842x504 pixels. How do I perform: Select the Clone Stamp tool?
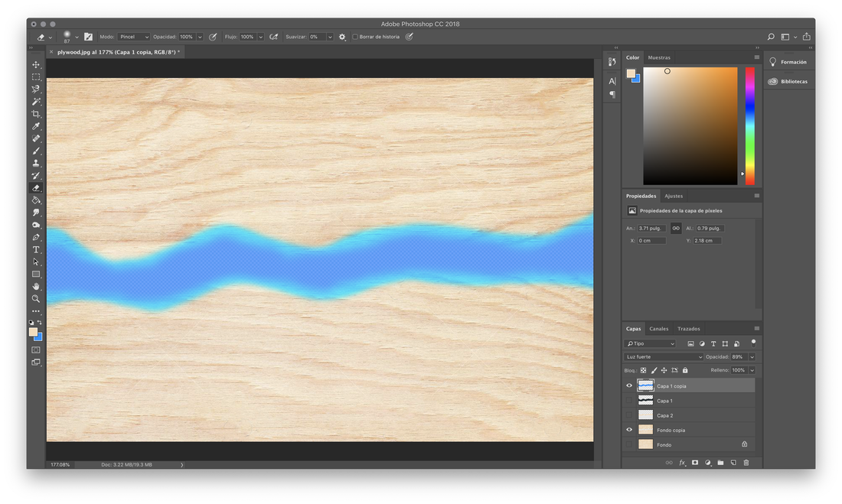click(36, 163)
